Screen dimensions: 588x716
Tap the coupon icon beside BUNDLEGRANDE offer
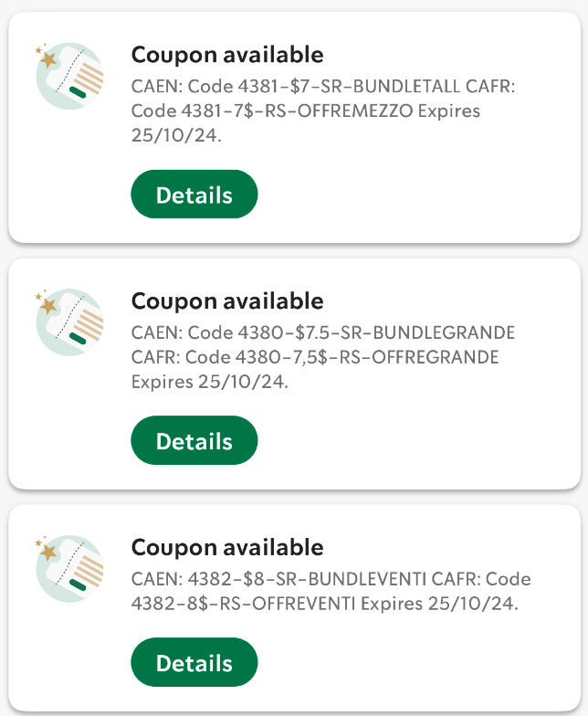(69, 322)
